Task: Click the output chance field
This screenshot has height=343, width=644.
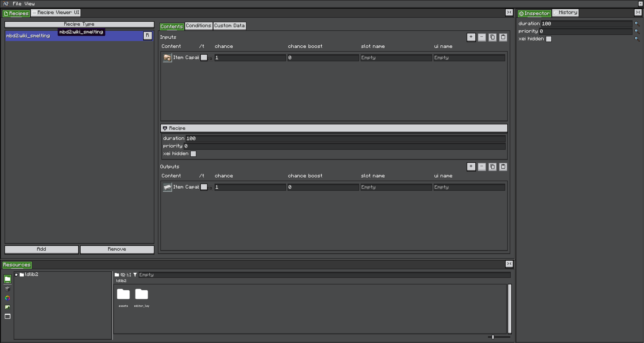Action: click(250, 187)
